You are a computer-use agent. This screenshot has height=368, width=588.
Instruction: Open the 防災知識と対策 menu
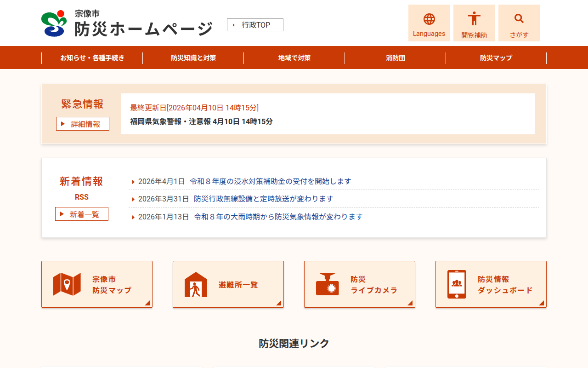[193, 58]
